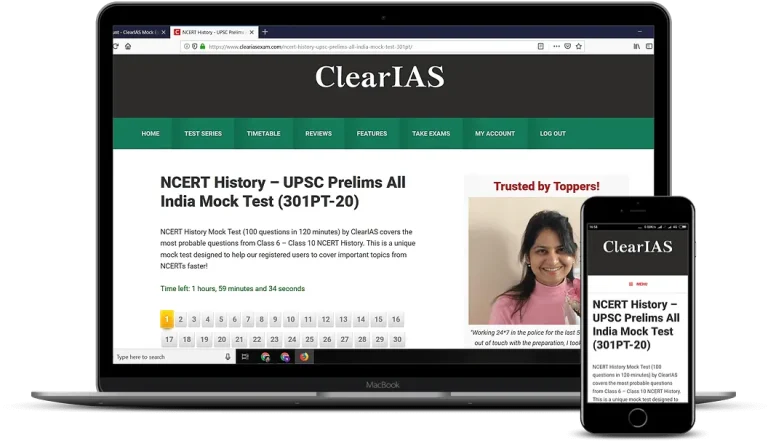Image resolution: width=768 pixels, height=441 pixels.
Task: Jump to question 26
Action: (327, 340)
